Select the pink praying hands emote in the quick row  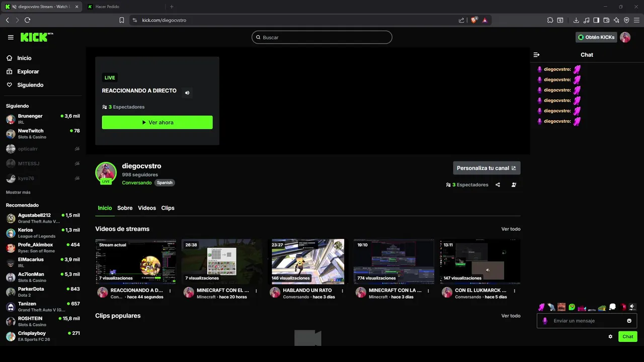(x=541, y=307)
